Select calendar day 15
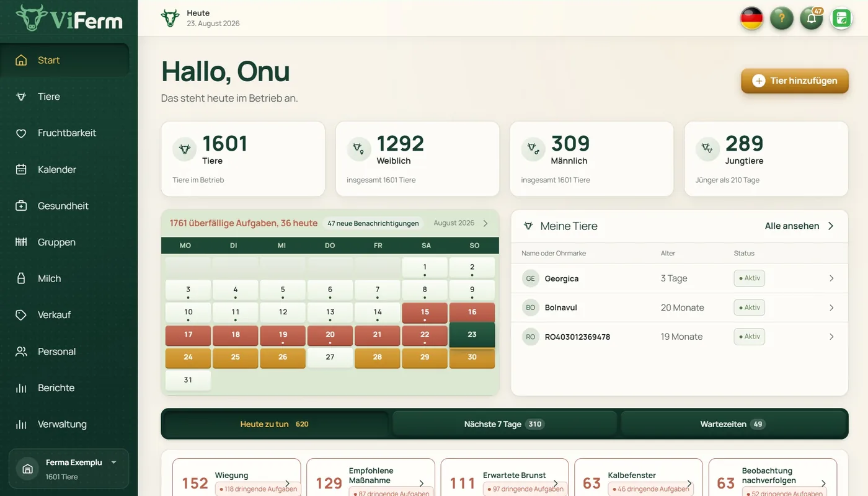 pos(425,312)
